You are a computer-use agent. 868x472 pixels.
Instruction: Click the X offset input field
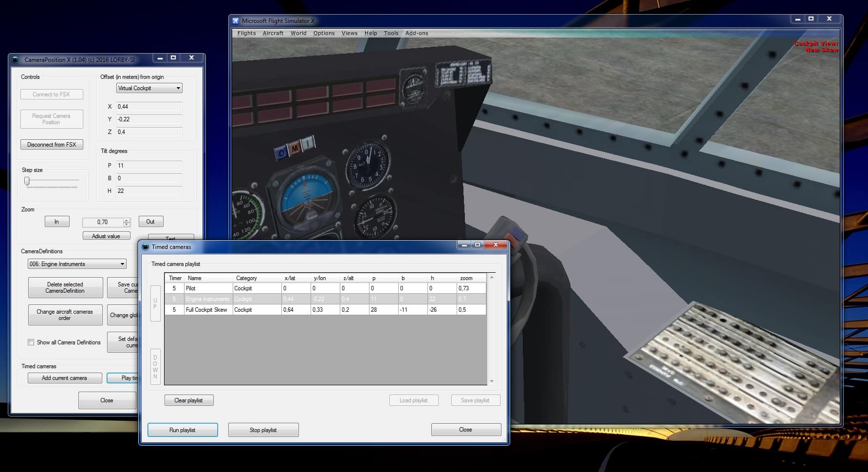pyautogui.click(x=149, y=107)
